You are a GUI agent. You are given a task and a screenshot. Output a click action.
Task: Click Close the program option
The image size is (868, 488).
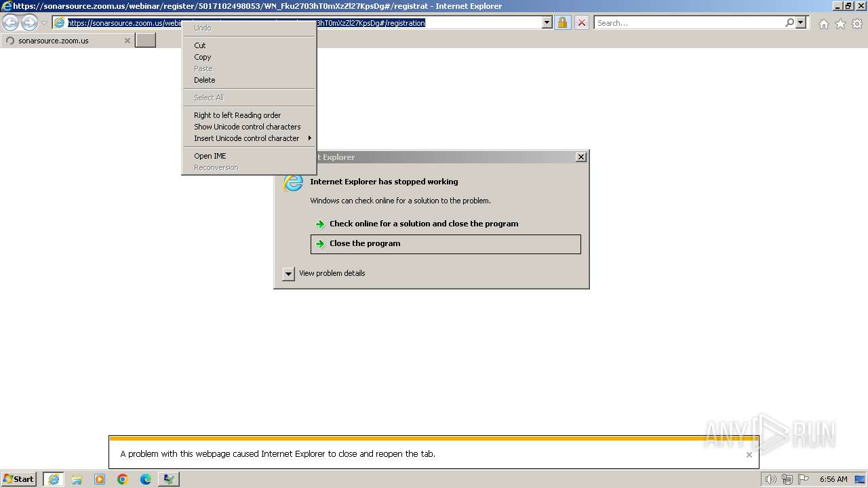click(446, 244)
